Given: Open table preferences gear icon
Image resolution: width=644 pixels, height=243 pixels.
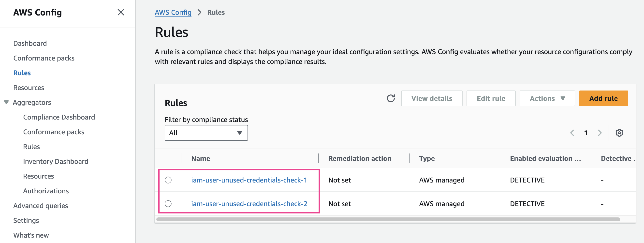Looking at the screenshot, I should point(619,133).
